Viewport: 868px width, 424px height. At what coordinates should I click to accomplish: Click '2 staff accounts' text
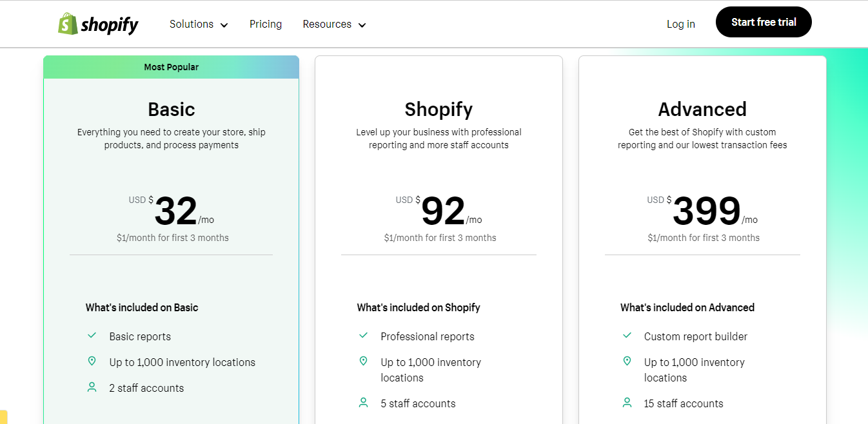click(146, 388)
